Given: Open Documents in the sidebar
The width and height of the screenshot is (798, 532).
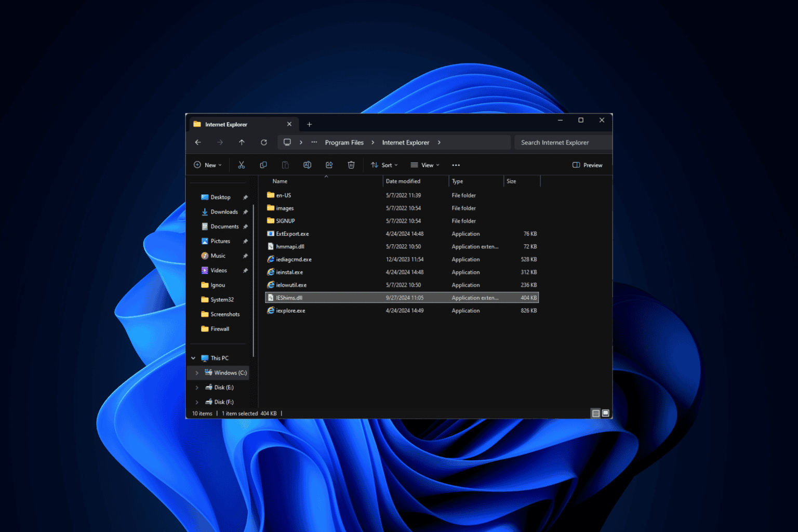Looking at the screenshot, I should (224, 227).
